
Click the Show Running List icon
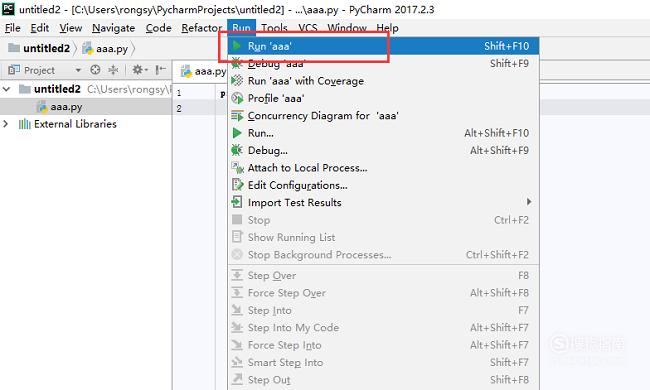[237, 237]
